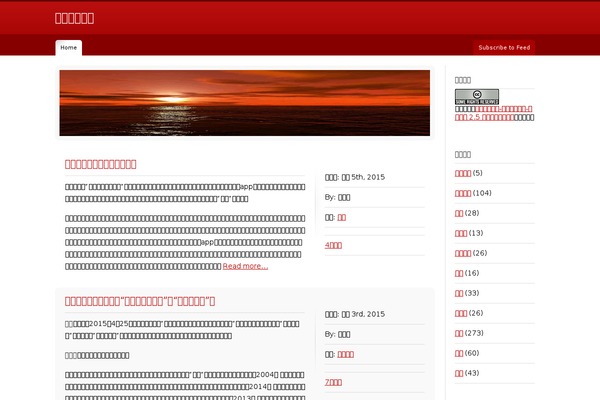Open the category link of the 5th, 2015 post
Image resolution: width=600 pixels, height=400 pixels.
342,217
